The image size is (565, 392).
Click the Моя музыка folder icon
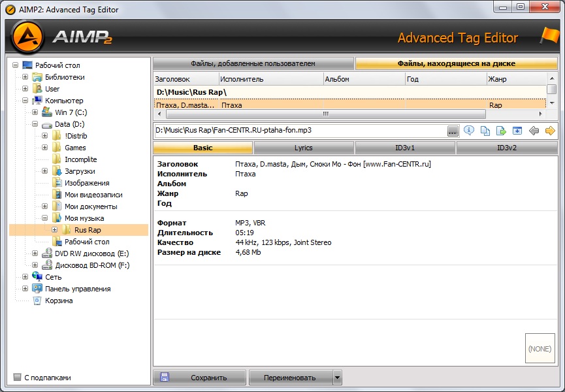(x=57, y=218)
